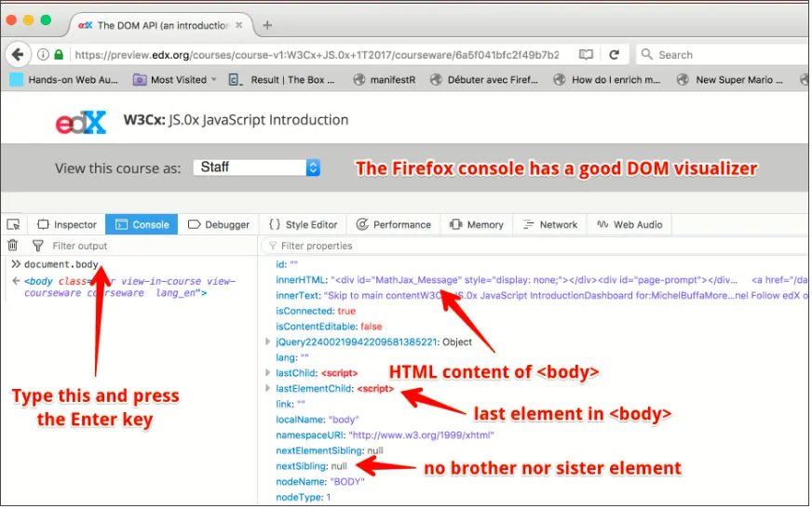Click the browser URL address bar

pos(317,54)
